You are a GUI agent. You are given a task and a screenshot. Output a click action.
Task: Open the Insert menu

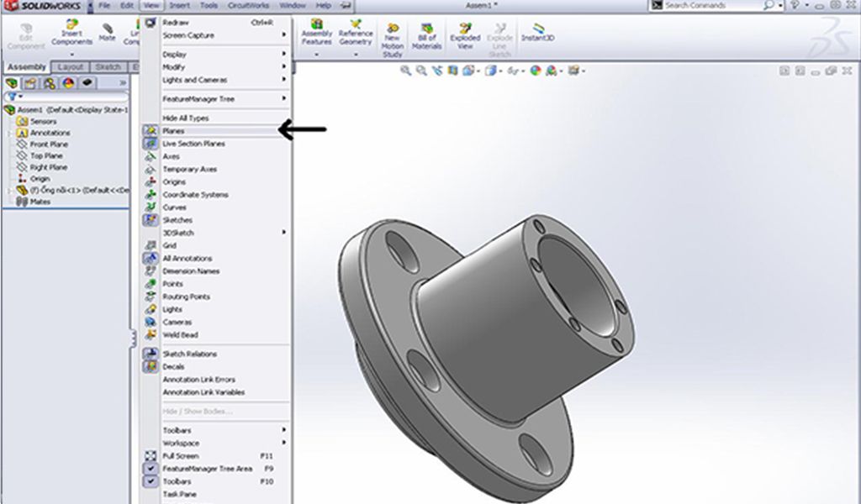point(180,6)
